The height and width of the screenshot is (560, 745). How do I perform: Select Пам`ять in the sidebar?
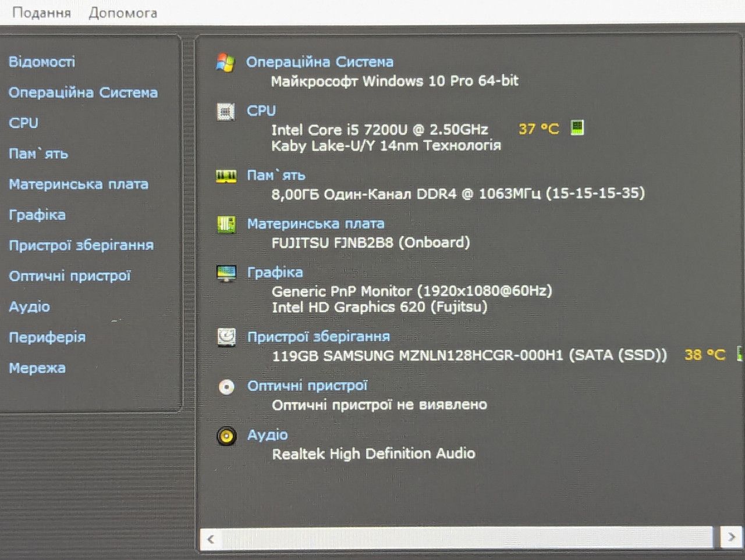click(x=38, y=154)
